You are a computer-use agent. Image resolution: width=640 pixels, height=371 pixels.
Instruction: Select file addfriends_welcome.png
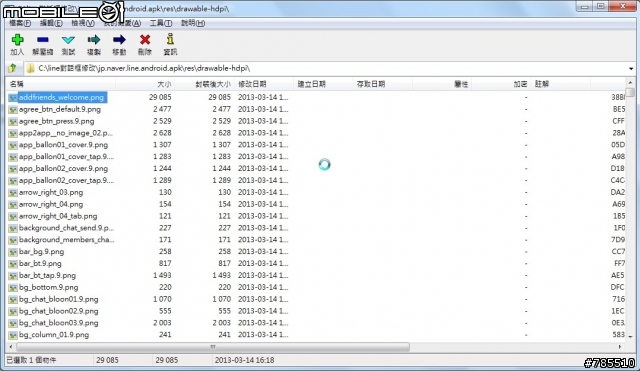[61, 97]
